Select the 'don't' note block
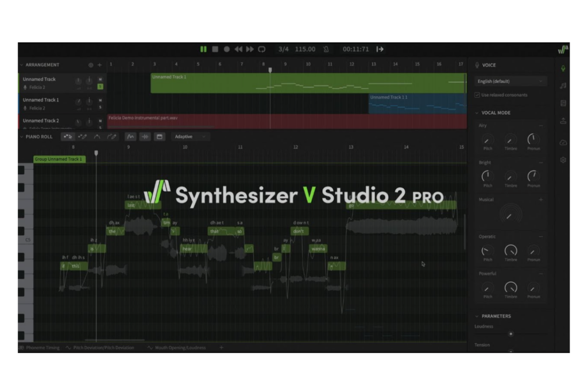The image size is (588, 389). tap(300, 231)
